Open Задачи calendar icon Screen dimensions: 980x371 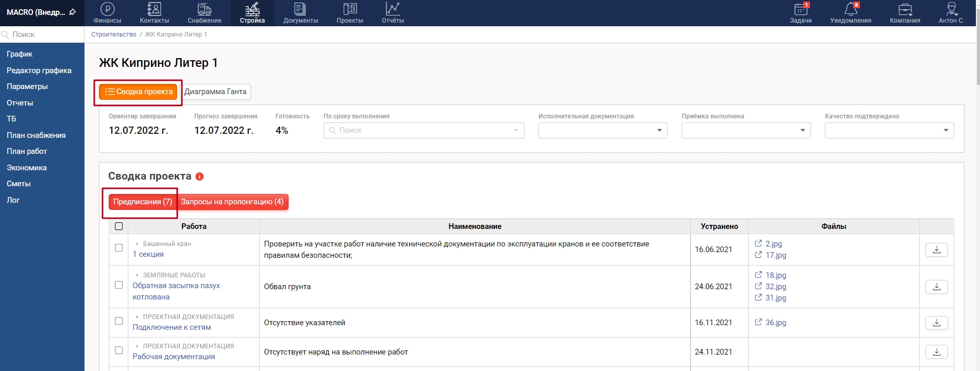[801, 10]
